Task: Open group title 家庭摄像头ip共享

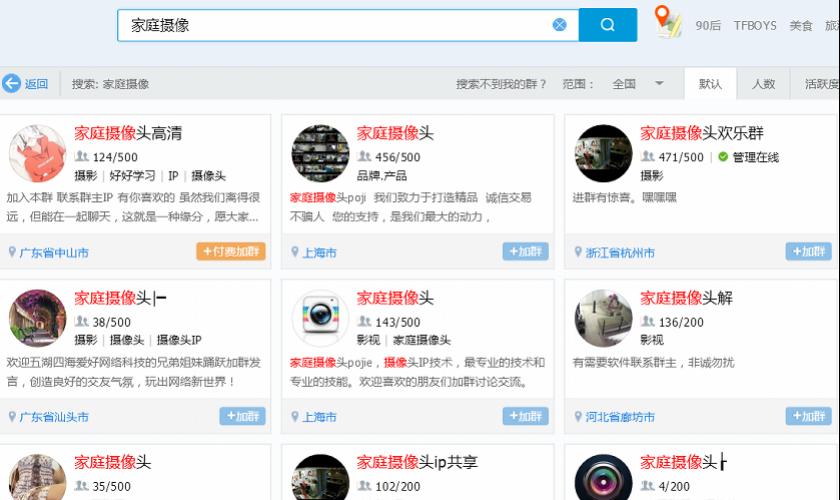Action: (x=417, y=462)
